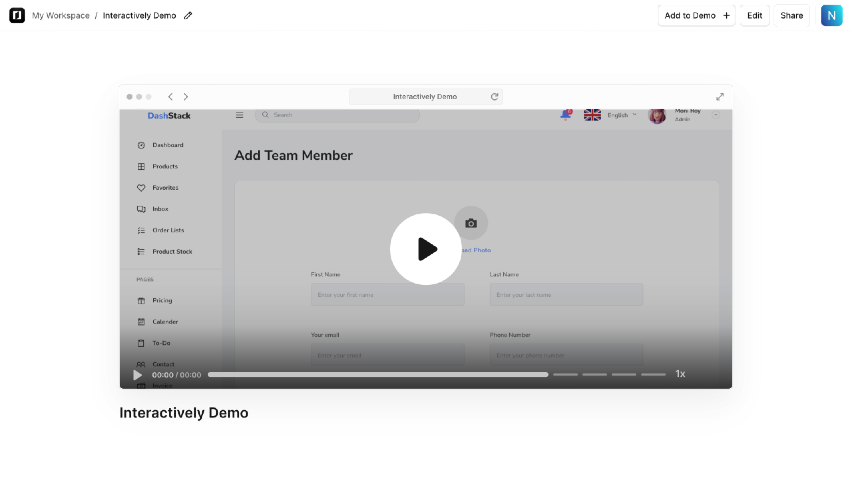852x500 pixels.
Task: Select the last progress bar segment
Action: 653,374
